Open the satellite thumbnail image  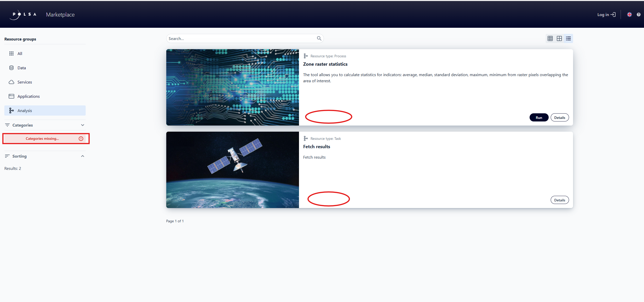point(232,170)
